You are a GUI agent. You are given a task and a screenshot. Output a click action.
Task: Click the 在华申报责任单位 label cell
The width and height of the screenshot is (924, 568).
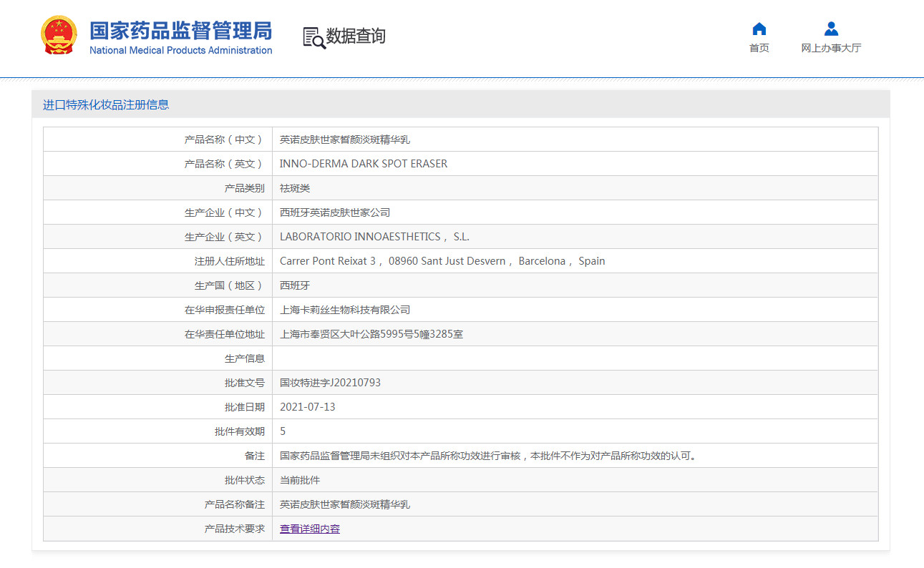[x=158, y=310]
